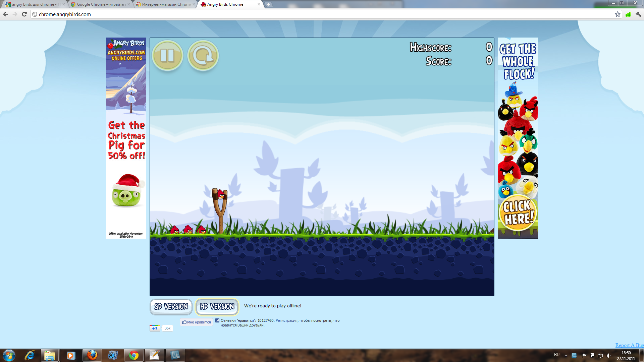Click the first waiting red bird on the grass
644x362 pixels.
(x=174, y=230)
